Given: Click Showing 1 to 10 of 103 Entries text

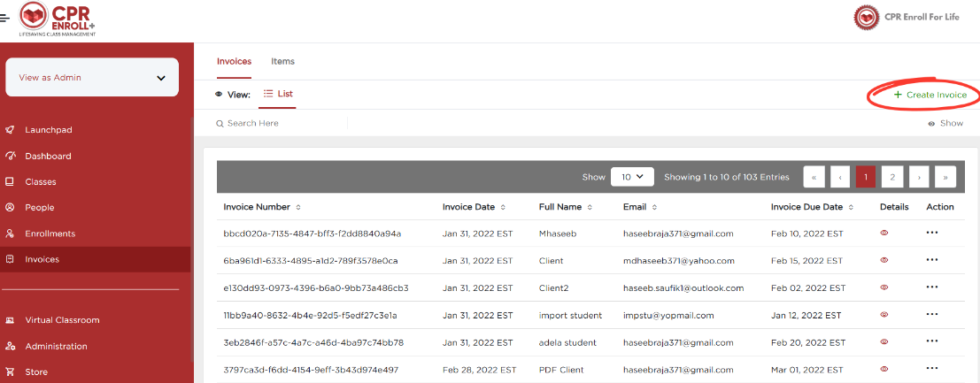Looking at the screenshot, I should point(726,177).
